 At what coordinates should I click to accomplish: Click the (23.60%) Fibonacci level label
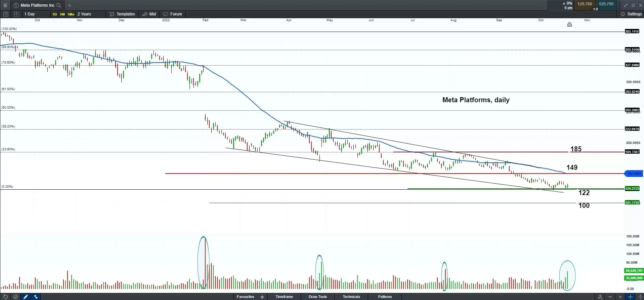point(8,149)
